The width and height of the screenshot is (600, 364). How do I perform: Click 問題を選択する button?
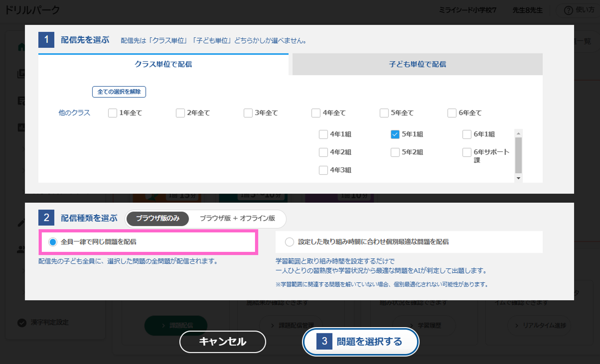pyautogui.click(x=361, y=342)
